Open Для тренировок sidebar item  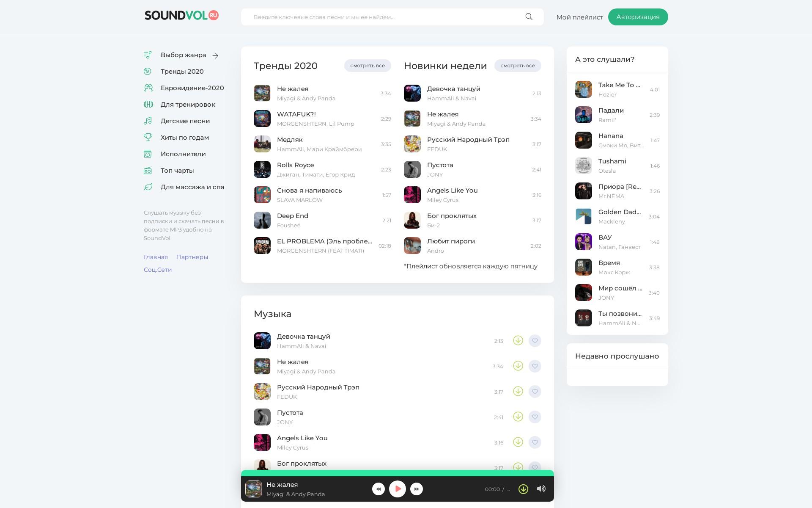pyautogui.click(x=188, y=105)
